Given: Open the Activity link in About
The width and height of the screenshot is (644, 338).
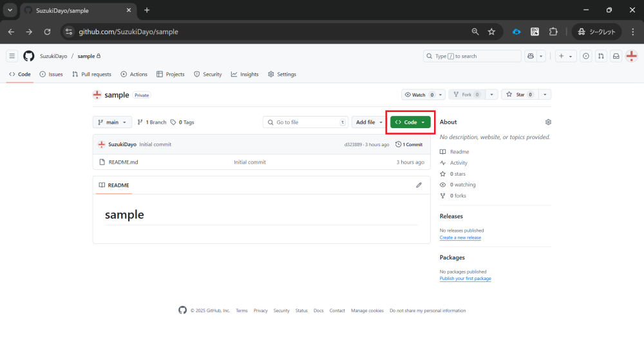Looking at the screenshot, I should click(x=454, y=163).
